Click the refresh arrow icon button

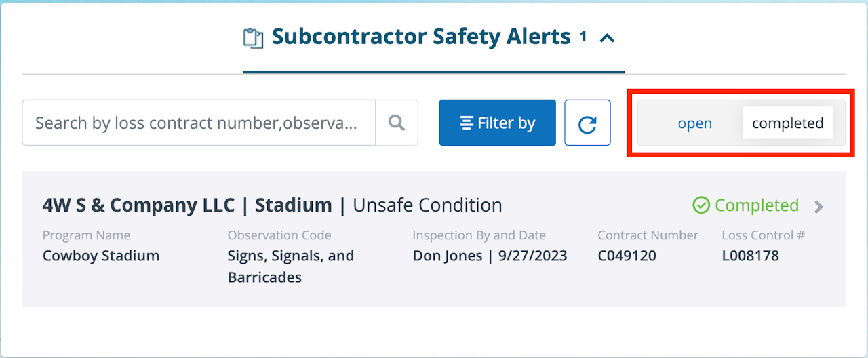(587, 123)
